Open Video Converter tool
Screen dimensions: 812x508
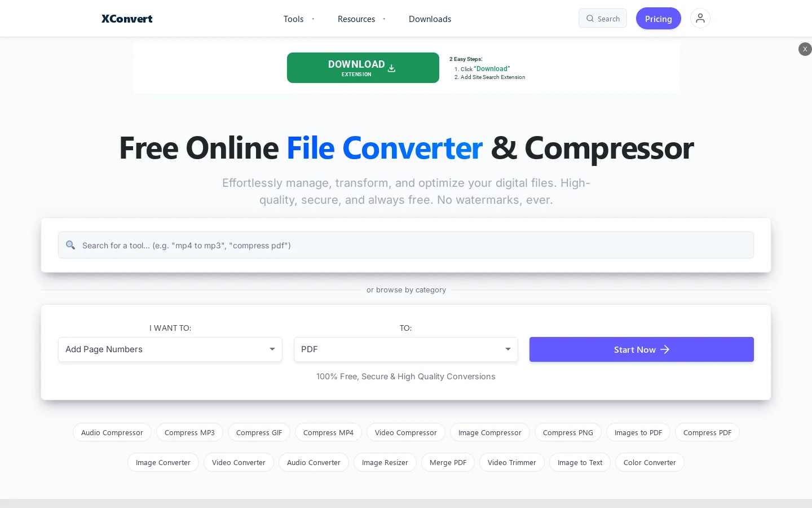239,462
